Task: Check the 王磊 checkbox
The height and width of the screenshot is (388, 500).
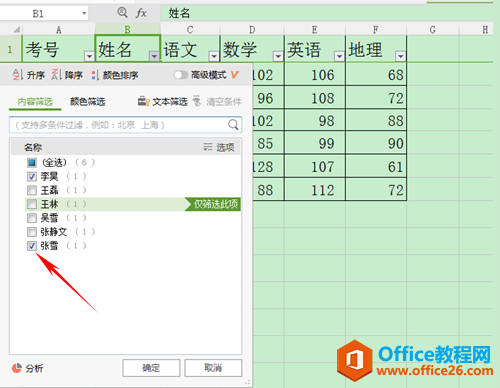Action: [x=32, y=190]
